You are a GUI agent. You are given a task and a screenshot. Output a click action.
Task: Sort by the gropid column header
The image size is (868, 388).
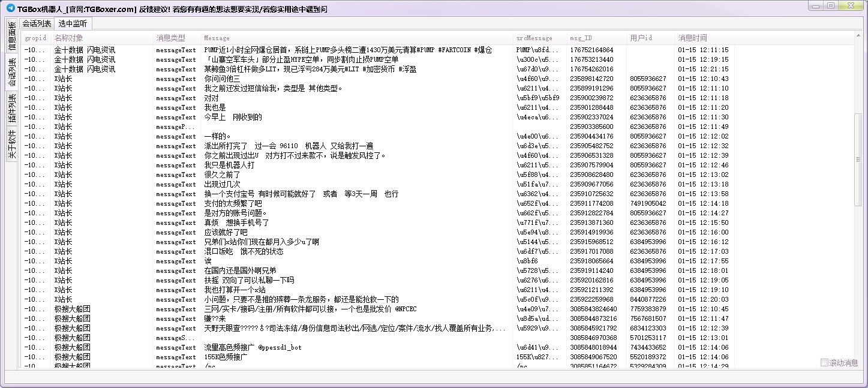coord(35,38)
